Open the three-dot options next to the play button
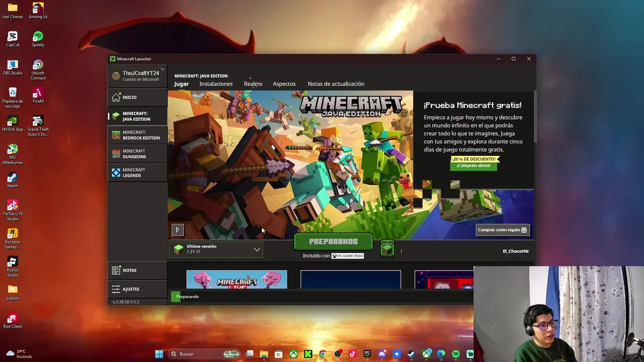Image resolution: width=644 pixels, height=362 pixels. coord(401,251)
